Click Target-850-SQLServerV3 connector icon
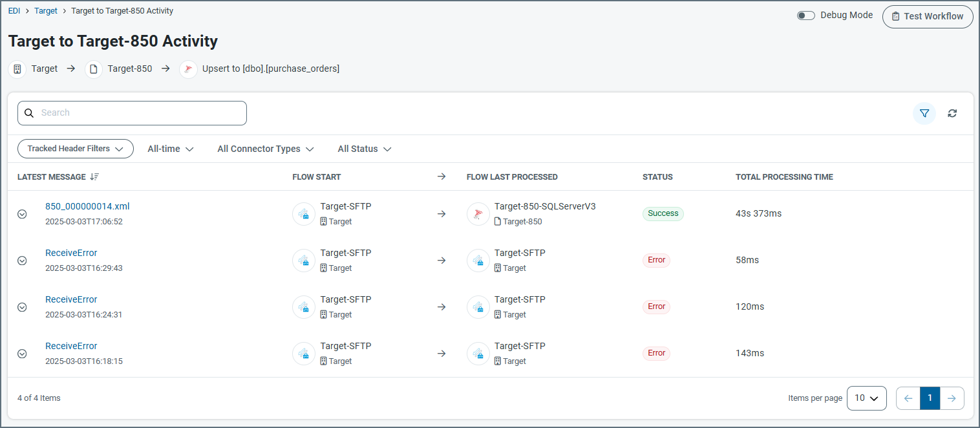Viewport: 980px width, 428px height. pyautogui.click(x=478, y=213)
